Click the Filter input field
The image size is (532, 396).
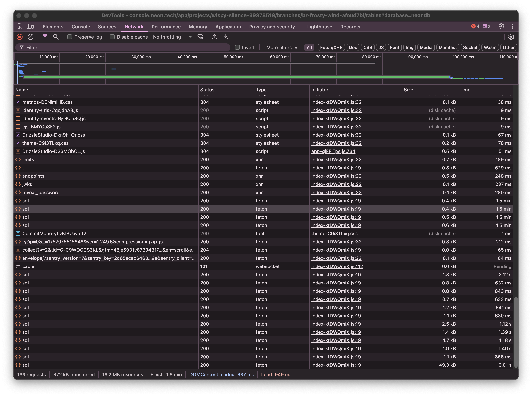pos(123,47)
